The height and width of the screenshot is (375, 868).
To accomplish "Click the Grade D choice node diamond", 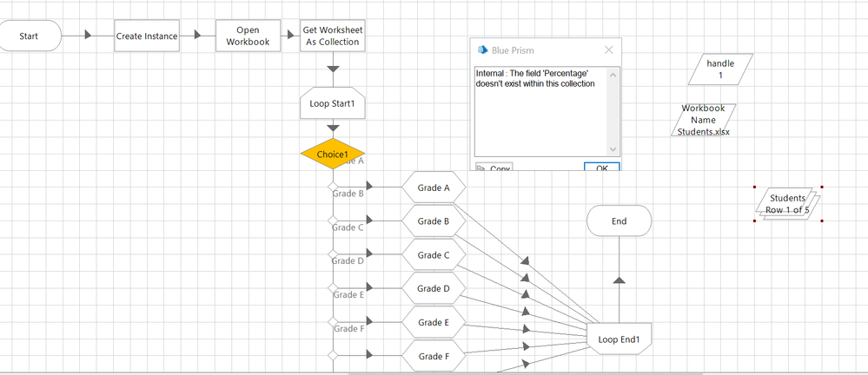I will pyautogui.click(x=333, y=287).
